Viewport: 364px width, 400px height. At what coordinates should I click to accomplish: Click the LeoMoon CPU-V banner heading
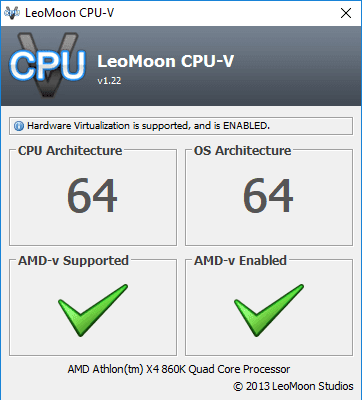(x=166, y=61)
